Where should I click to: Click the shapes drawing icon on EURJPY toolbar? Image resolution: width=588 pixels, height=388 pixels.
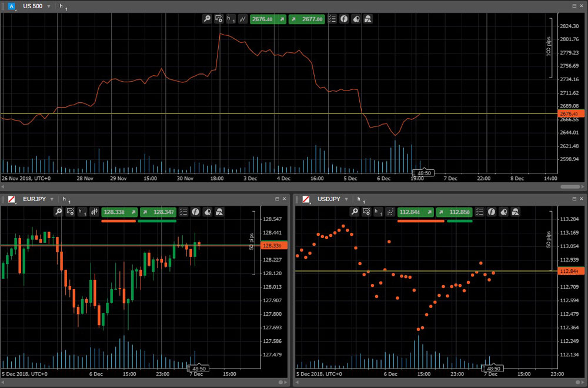click(219, 212)
